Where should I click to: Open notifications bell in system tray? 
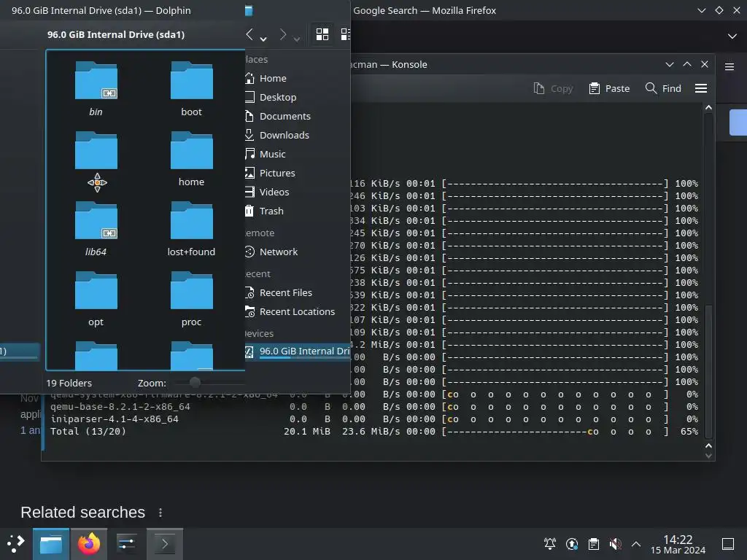coord(550,544)
